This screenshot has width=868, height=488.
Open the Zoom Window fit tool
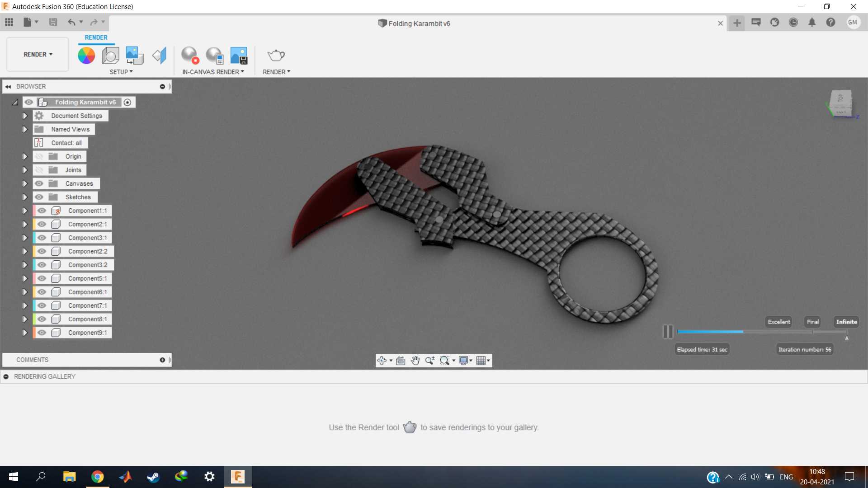(445, 361)
